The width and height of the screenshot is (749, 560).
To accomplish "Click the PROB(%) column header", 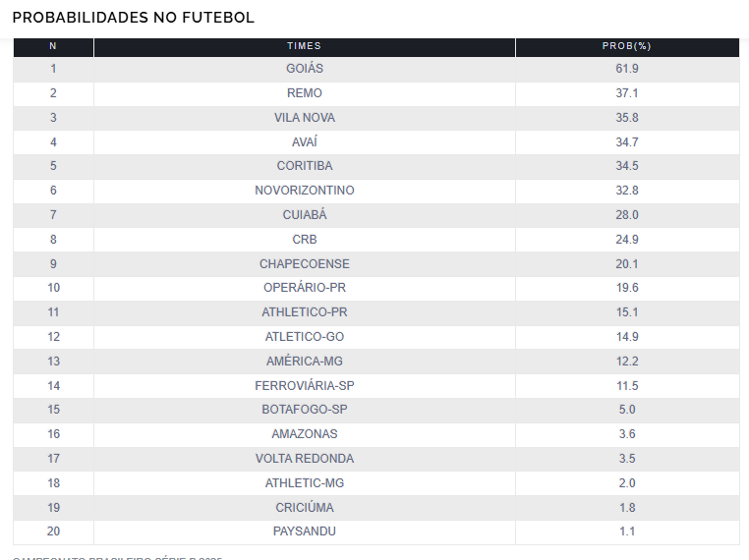I will click(x=626, y=46).
